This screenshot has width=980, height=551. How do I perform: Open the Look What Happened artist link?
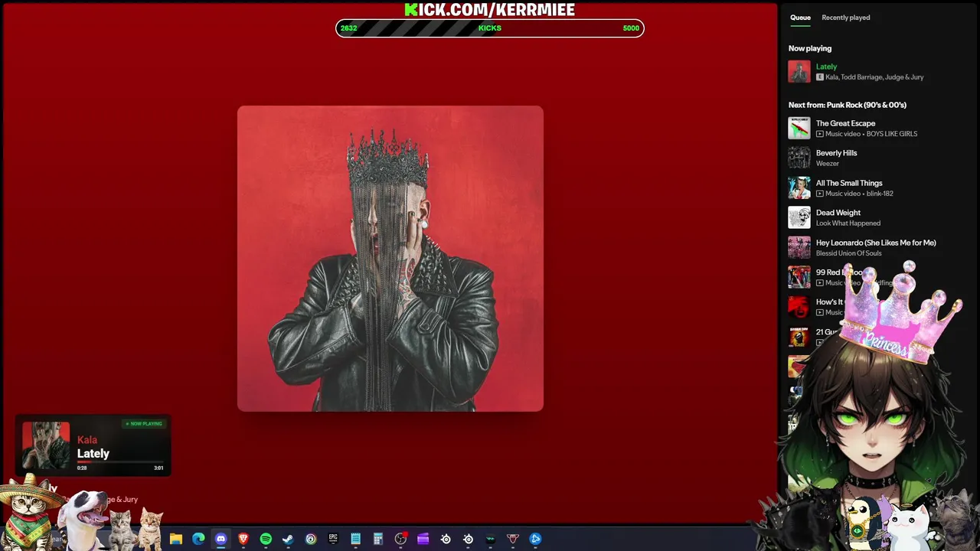coord(848,223)
